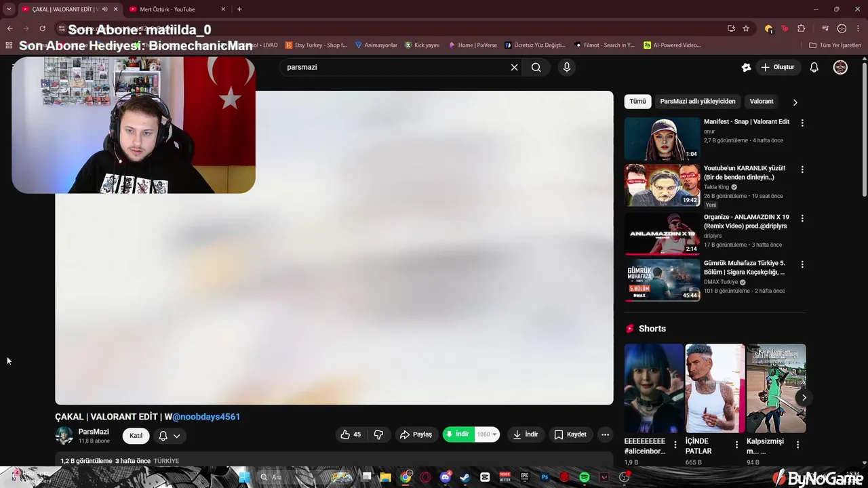Open the account avatar menu
This screenshot has height=488, width=868.
tap(840, 67)
